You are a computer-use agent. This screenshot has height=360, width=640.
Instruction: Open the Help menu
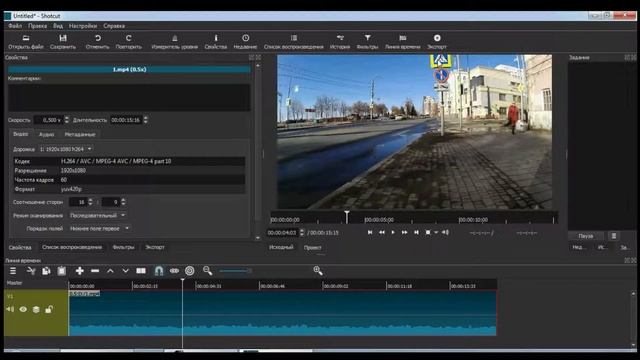click(x=114, y=26)
